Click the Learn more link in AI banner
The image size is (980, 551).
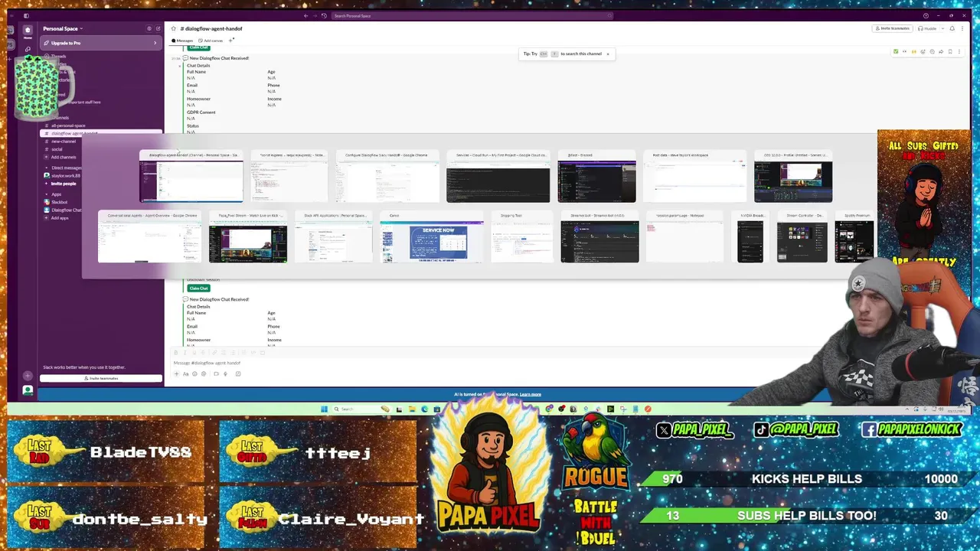[531, 394]
